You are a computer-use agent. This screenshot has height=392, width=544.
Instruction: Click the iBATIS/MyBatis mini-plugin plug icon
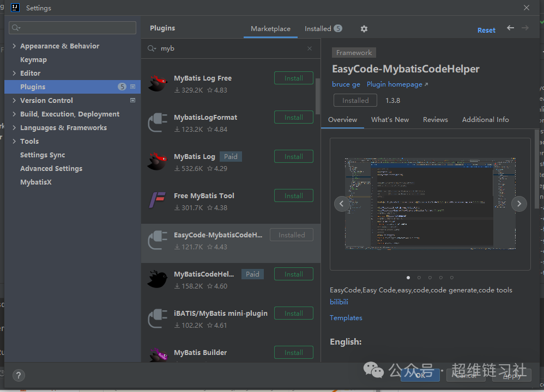158,318
